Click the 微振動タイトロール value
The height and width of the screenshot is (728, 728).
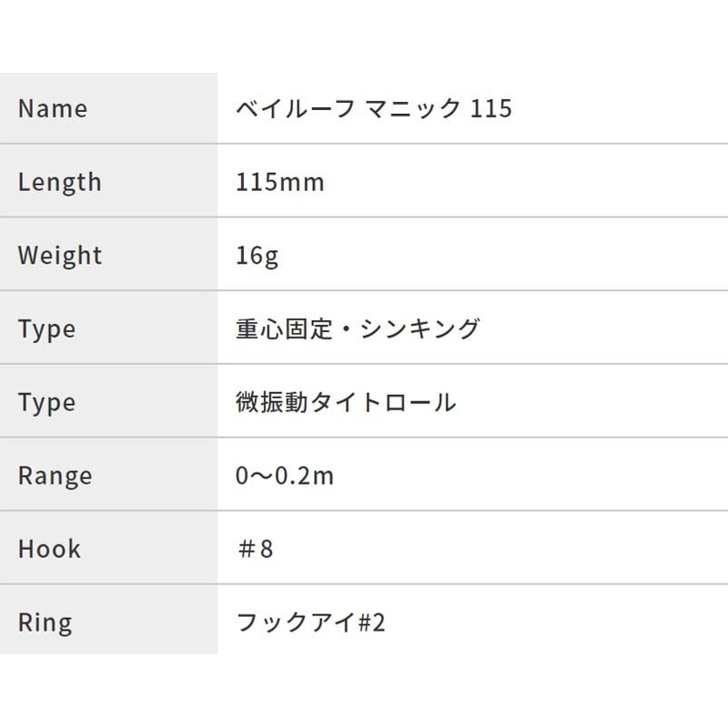click(x=346, y=402)
